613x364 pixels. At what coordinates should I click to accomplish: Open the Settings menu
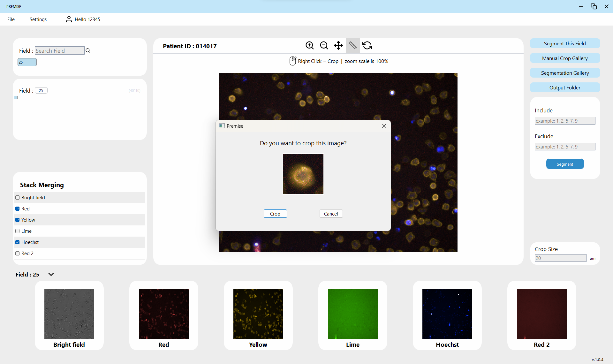(x=38, y=19)
